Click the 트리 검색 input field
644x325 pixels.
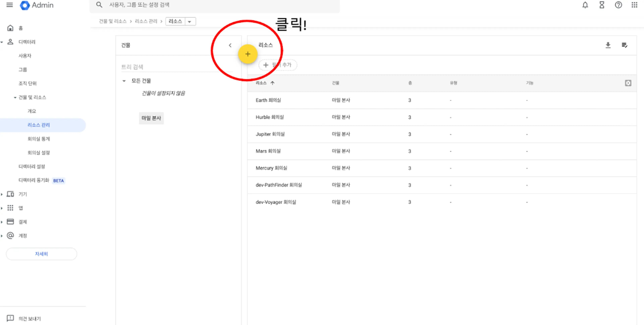click(177, 67)
